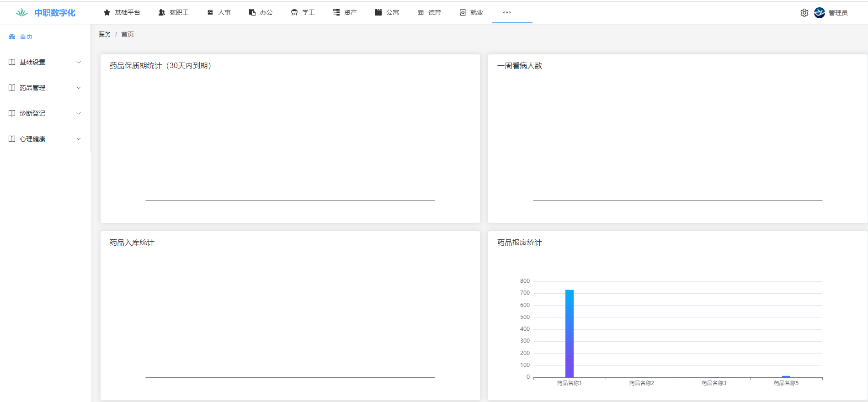868x402 pixels.
Task: Click the person icon beside 教职工
Action: point(162,12)
